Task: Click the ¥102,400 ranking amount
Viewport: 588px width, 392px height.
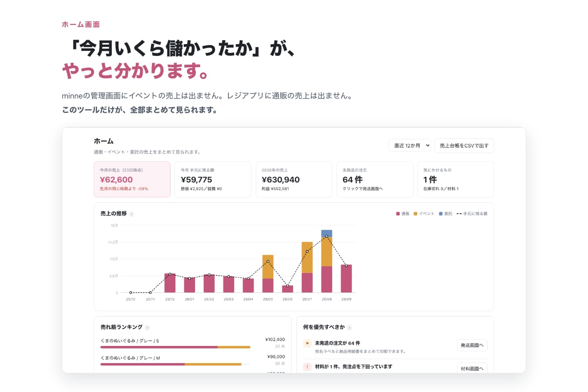Action: [x=275, y=339]
